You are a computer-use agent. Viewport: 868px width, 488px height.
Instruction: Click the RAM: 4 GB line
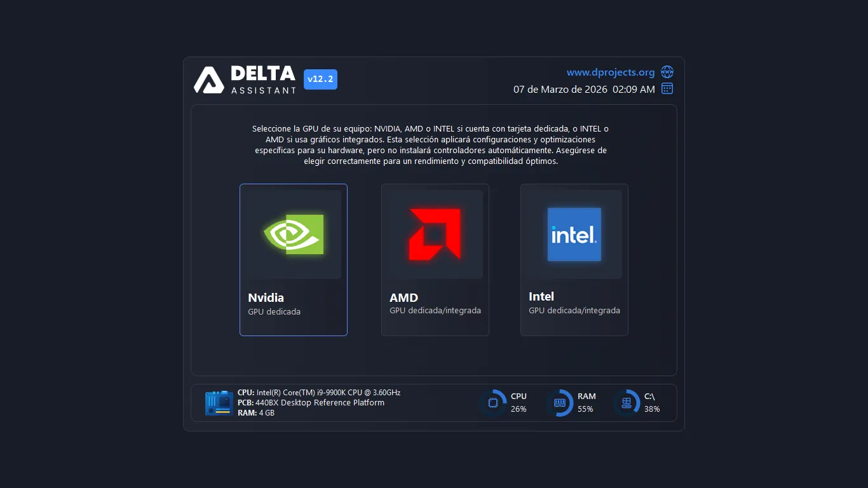click(x=256, y=413)
